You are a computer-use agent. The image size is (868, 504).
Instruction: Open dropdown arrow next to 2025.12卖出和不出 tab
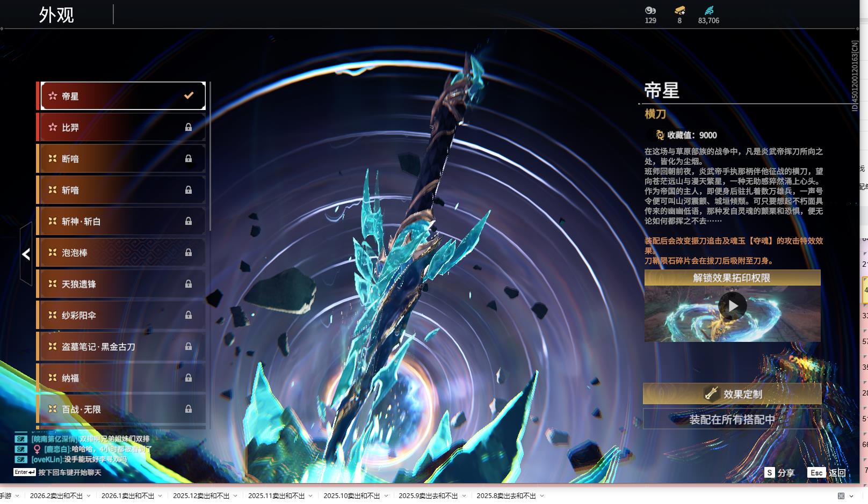pyautogui.click(x=235, y=496)
